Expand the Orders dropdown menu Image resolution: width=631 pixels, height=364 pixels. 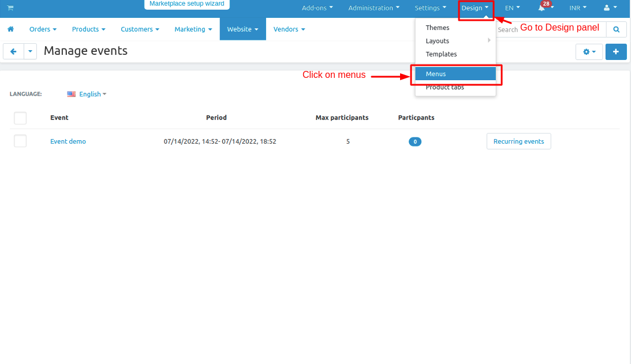[43, 29]
